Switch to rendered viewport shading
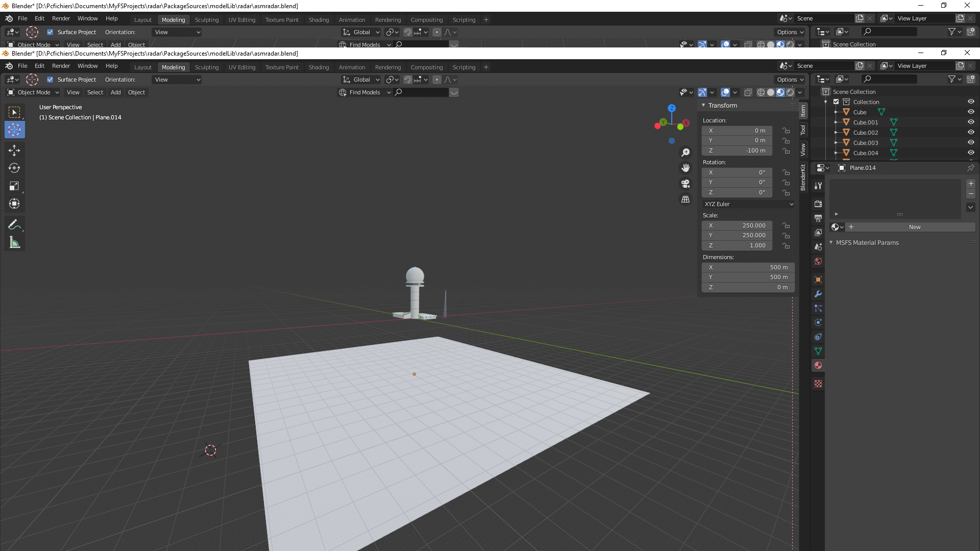This screenshot has width=980, height=551. pyautogui.click(x=790, y=92)
